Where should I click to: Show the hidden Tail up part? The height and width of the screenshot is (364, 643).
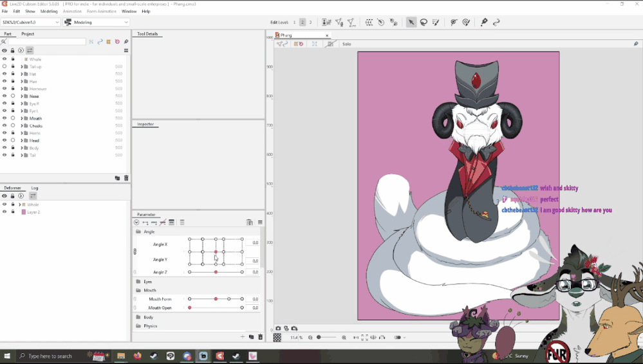click(x=5, y=66)
